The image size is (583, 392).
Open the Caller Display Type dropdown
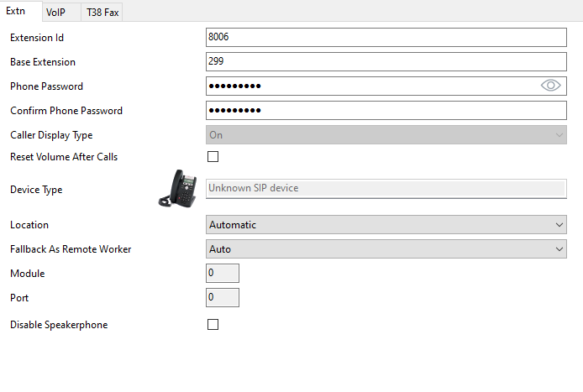[x=386, y=135]
